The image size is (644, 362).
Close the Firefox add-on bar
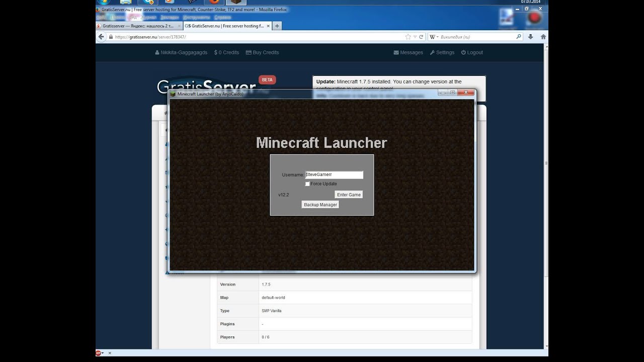click(x=109, y=353)
